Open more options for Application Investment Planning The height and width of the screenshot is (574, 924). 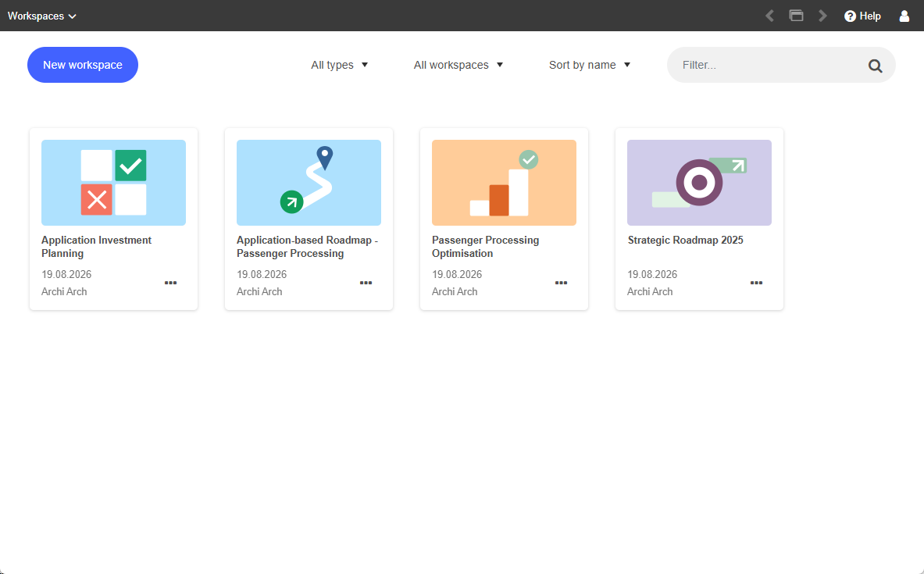[x=171, y=283]
